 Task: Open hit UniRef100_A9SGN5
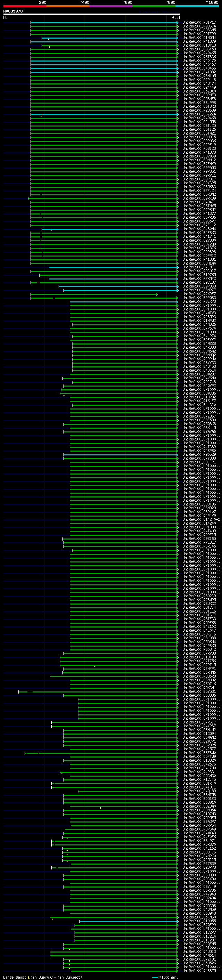point(199,30)
